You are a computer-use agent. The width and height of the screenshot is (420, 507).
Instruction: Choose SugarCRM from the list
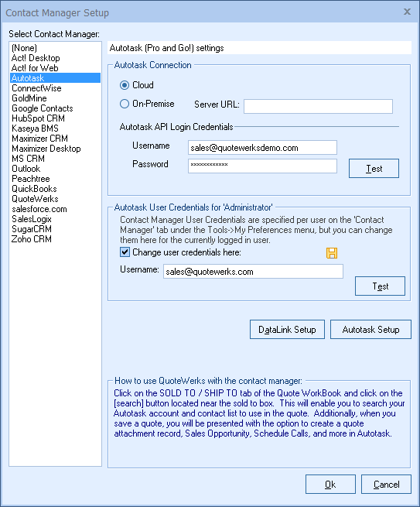tap(55, 229)
